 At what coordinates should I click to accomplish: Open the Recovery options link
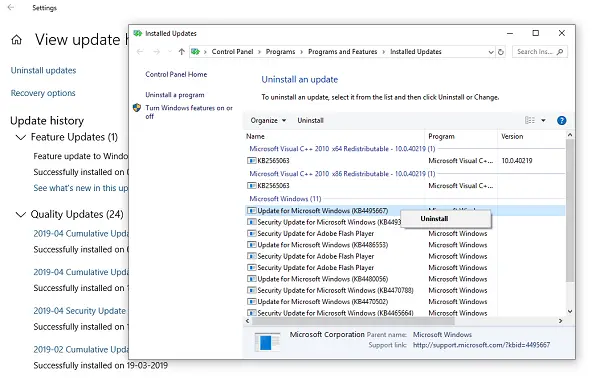pyautogui.click(x=43, y=93)
